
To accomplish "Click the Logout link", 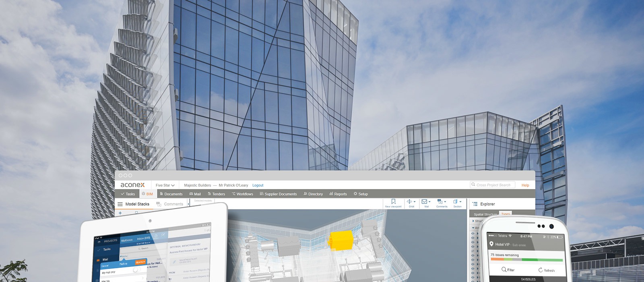I will pos(258,185).
